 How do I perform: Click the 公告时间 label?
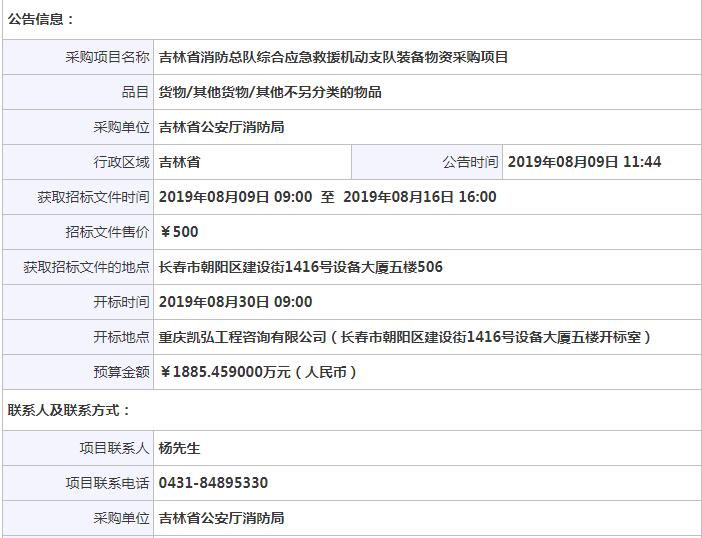click(470, 162)
